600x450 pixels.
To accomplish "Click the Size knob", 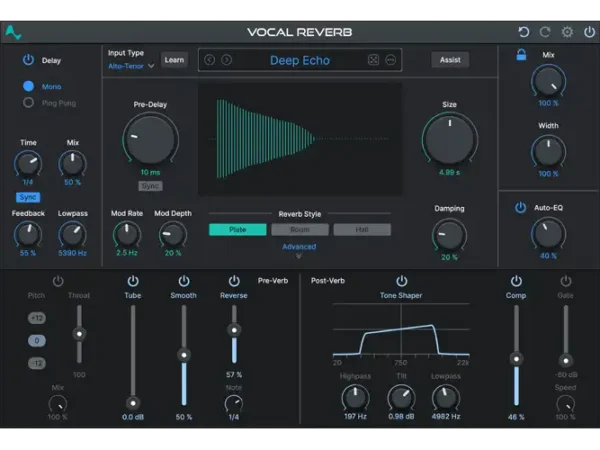I will coord(450,140).
